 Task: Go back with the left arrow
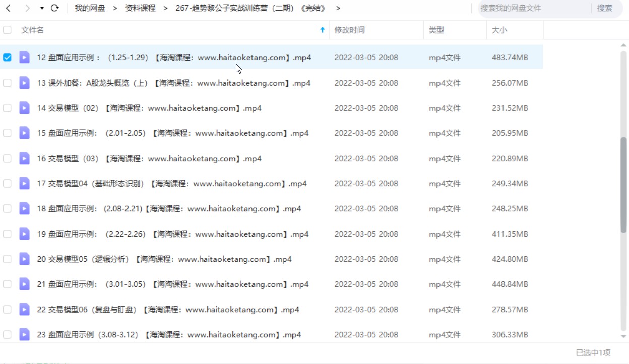pos(8,8)
